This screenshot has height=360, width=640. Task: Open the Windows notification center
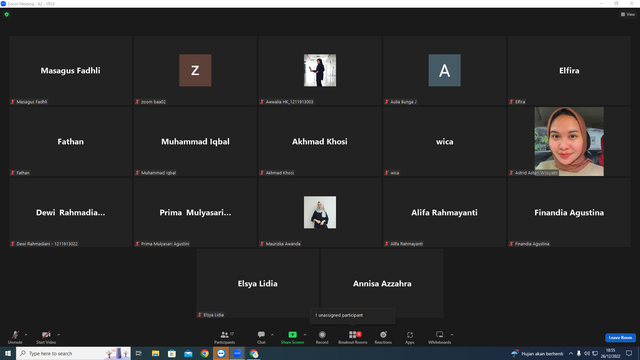(x=629, y=353)
